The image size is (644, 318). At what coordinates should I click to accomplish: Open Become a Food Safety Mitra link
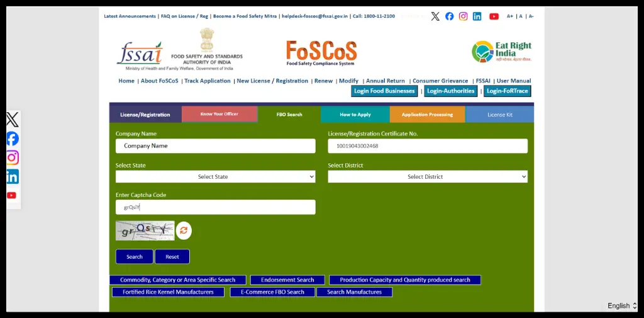coord(245,16)
